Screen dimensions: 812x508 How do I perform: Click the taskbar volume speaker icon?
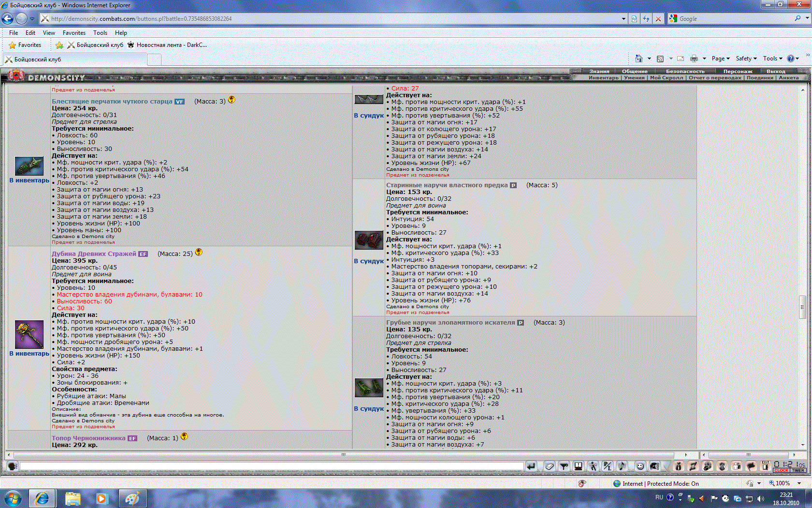(x=761, y=498)
